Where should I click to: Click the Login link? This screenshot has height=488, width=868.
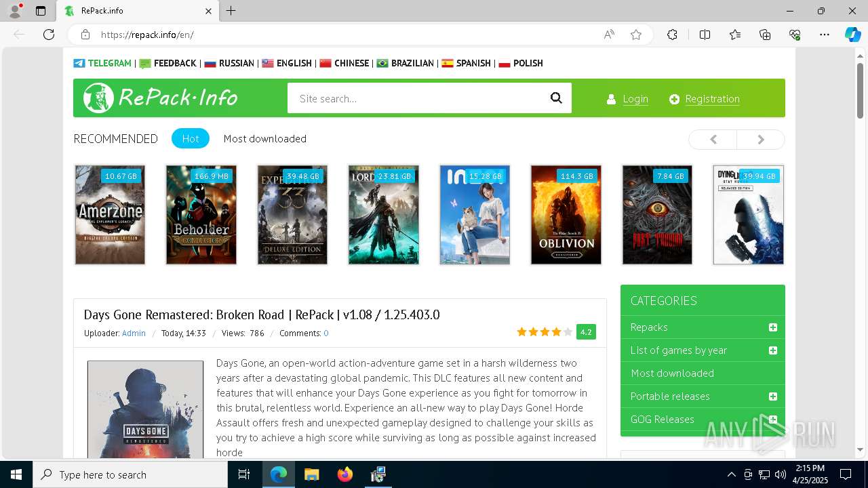(x=635, y=99)
